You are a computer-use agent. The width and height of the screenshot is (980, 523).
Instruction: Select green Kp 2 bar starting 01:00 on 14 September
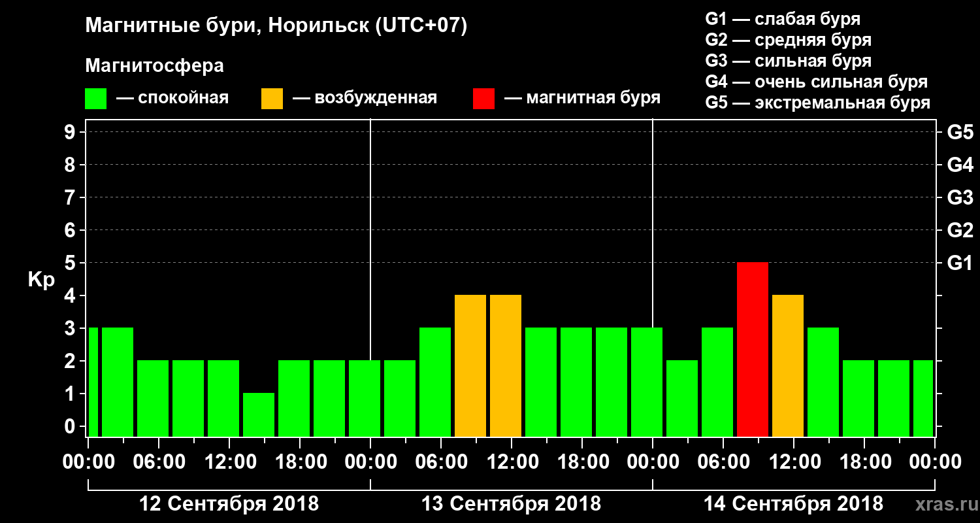coord(682,398)
